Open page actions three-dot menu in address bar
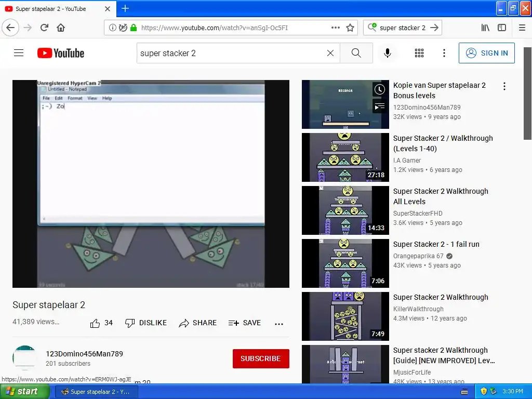This screenshot has width=532, height=399. click(335, 28)
